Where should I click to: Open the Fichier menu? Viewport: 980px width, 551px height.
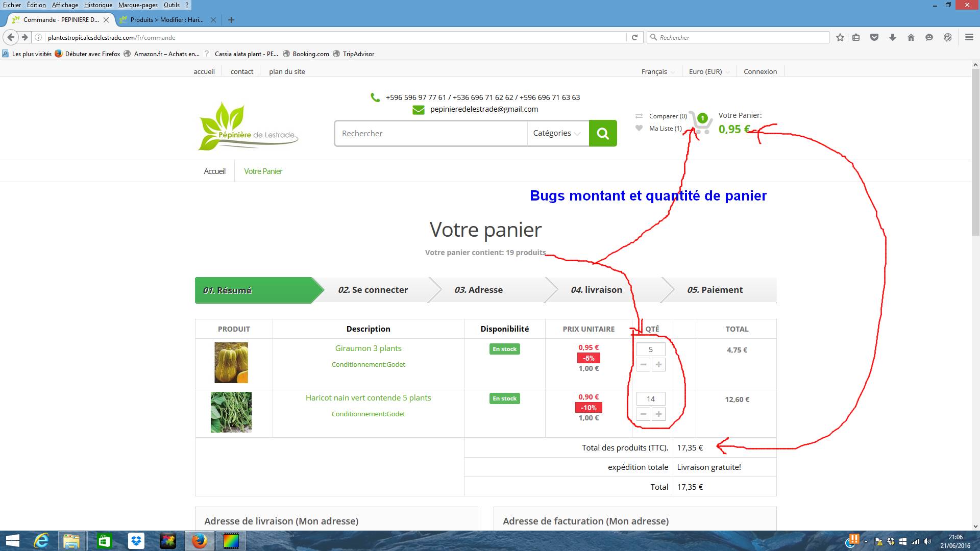point(12,5)
